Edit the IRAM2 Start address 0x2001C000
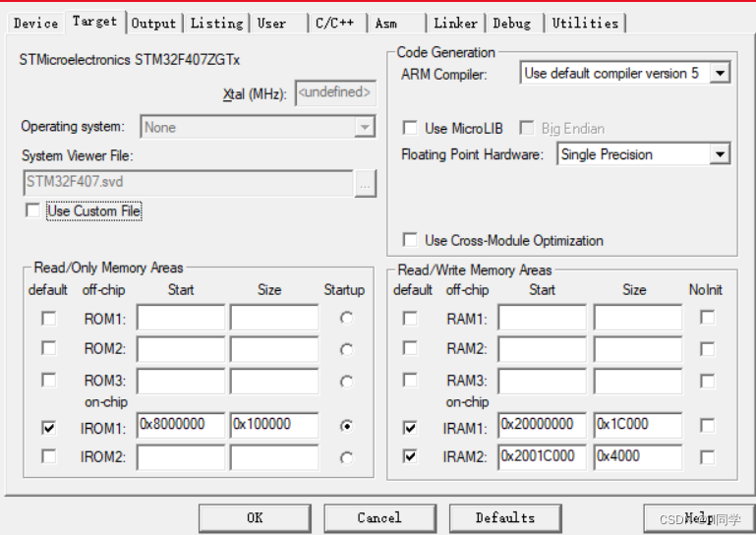Viewport: 756px width, 535px height. coord(543,457)
